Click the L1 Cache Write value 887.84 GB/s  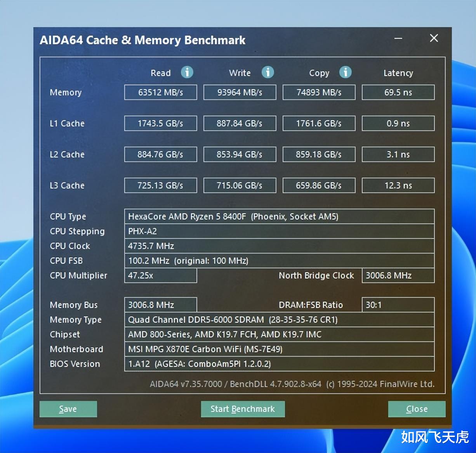point(240,123)
